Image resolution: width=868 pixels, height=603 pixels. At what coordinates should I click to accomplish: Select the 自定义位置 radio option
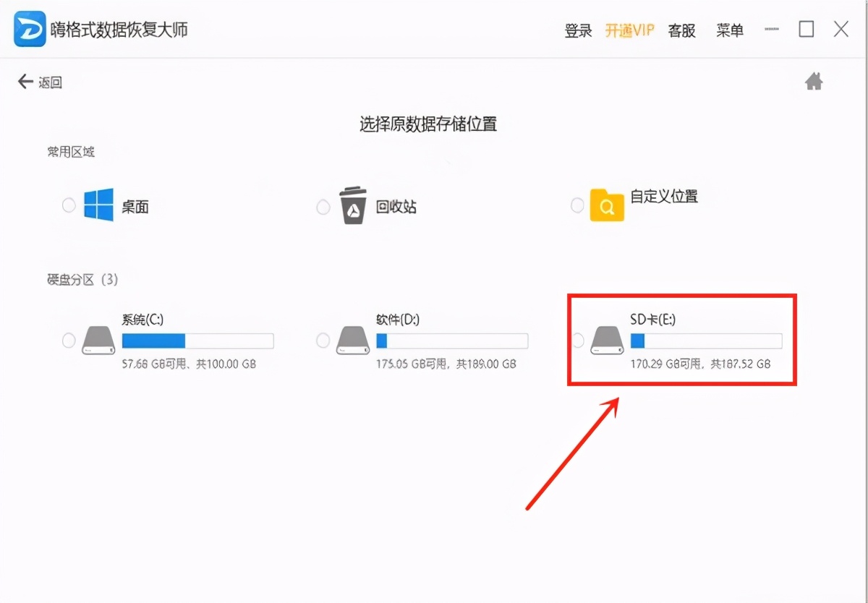click(x=576, y=206)
